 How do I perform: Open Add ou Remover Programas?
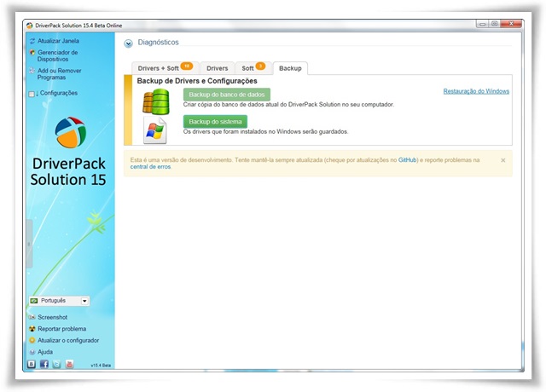[x=59, y=74]
